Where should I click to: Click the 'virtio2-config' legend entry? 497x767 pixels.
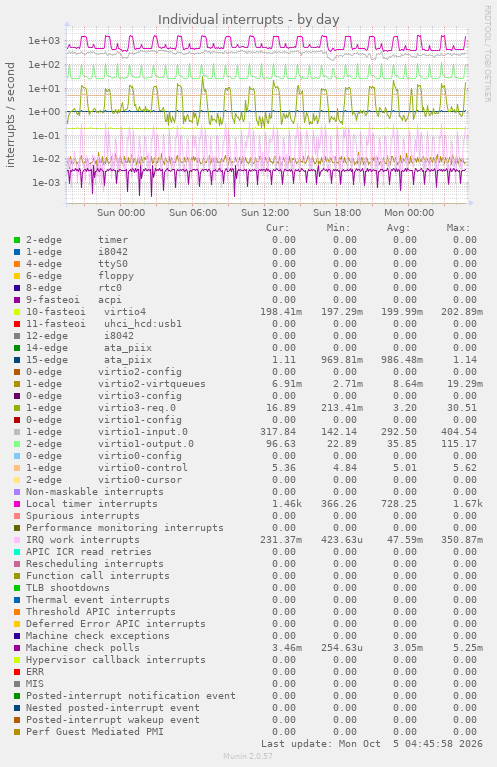click(x=104, y=372)
